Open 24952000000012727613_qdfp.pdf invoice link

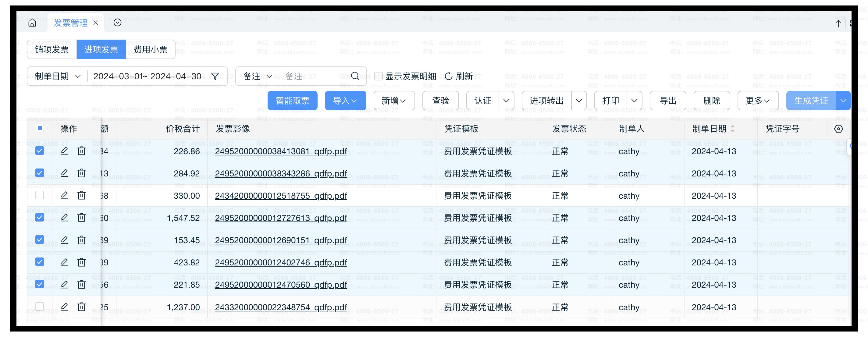(x=281, y=218)
